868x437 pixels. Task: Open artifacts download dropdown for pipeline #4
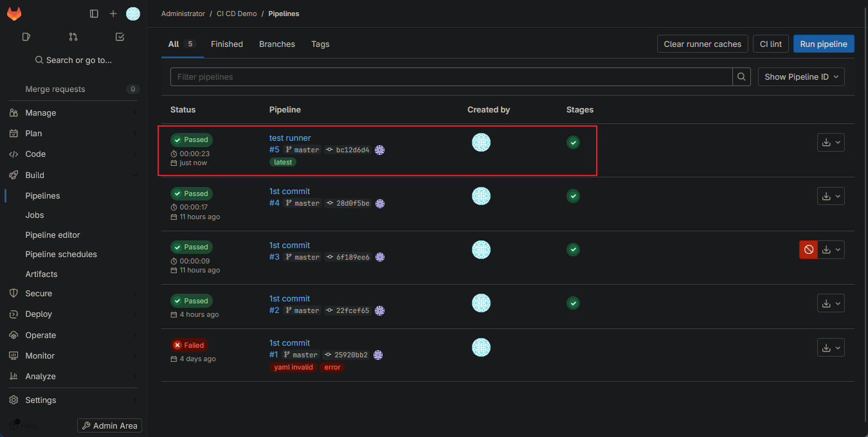[x=831, y=196]
